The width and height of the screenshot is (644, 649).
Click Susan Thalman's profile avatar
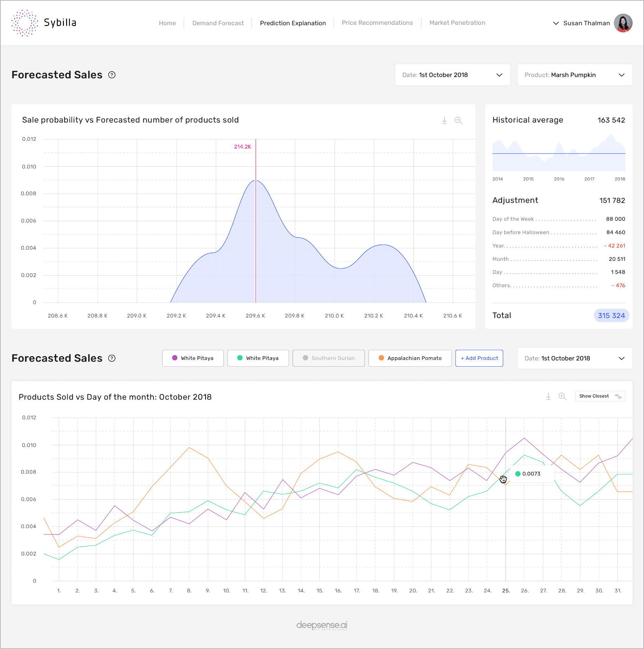pyautogui.click(x=623, y=23)
